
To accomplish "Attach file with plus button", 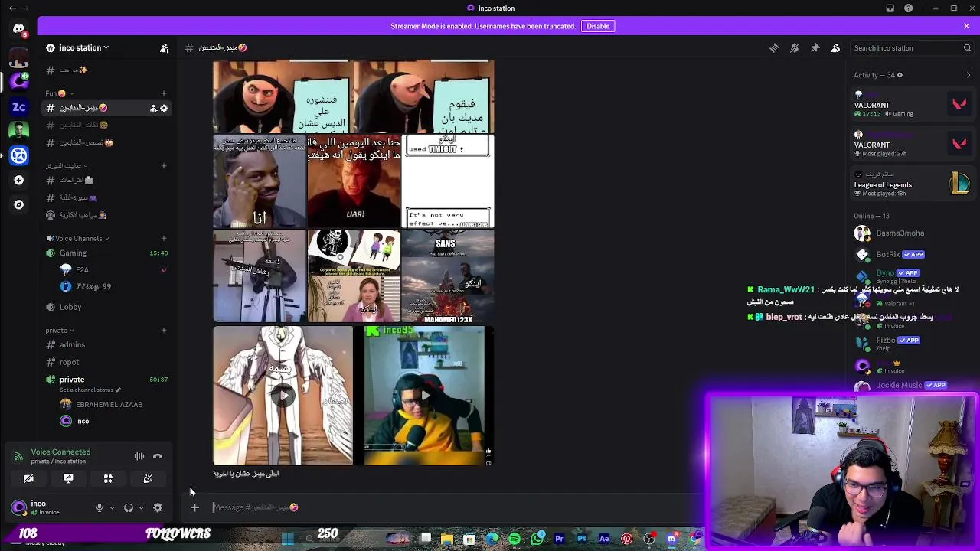I will pyautogui.click(x=194, y=507).
